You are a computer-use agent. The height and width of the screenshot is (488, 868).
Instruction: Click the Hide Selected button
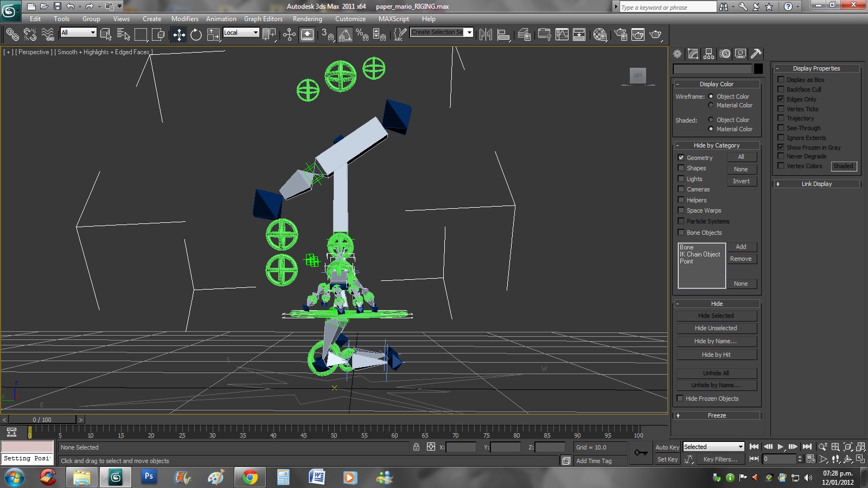[716, 316]
